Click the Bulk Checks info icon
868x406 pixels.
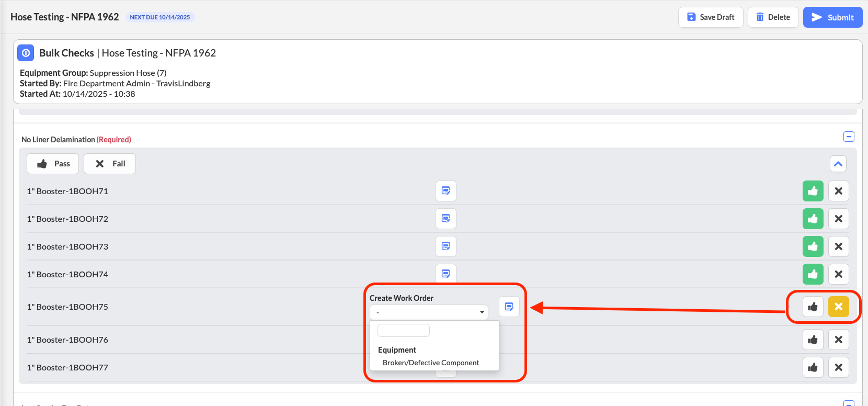coord(26,53)
